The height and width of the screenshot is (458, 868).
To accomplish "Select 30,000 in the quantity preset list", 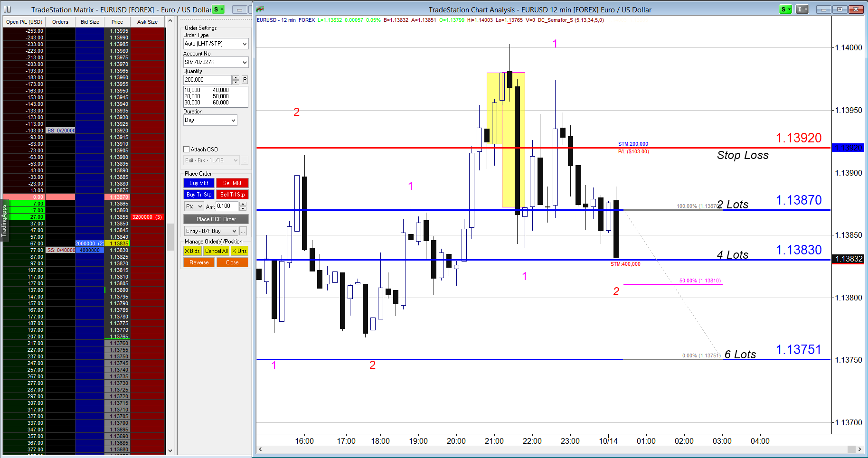I will click(192, 103).
